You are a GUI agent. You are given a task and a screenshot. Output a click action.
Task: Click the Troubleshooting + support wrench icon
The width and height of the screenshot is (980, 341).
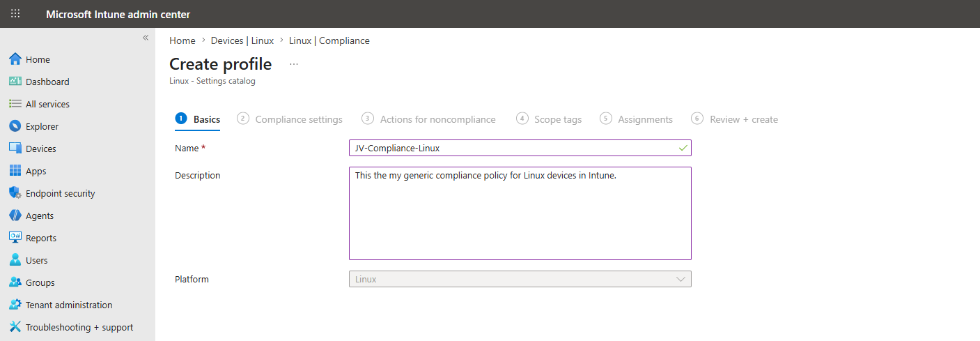(x=15, y=327)
